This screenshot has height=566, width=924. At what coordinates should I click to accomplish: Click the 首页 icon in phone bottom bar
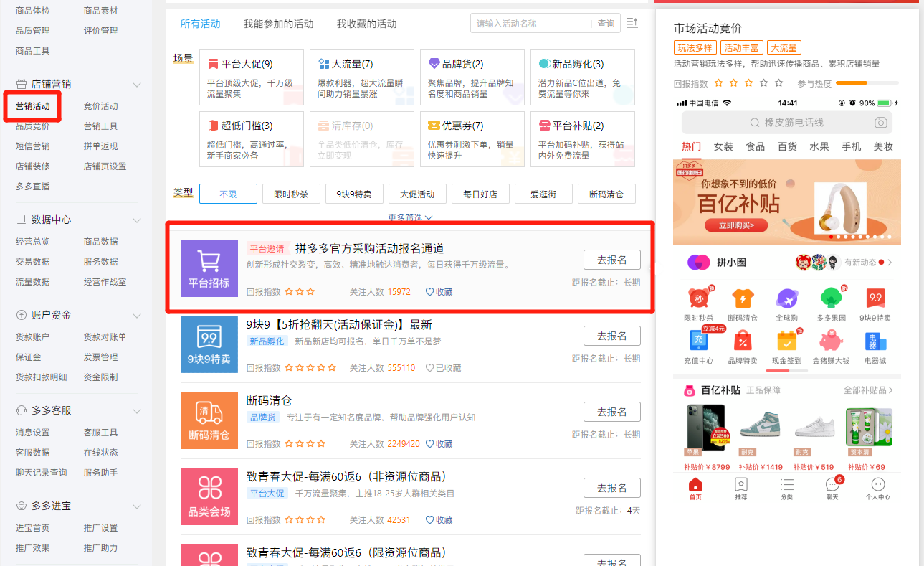pos(695,484)
